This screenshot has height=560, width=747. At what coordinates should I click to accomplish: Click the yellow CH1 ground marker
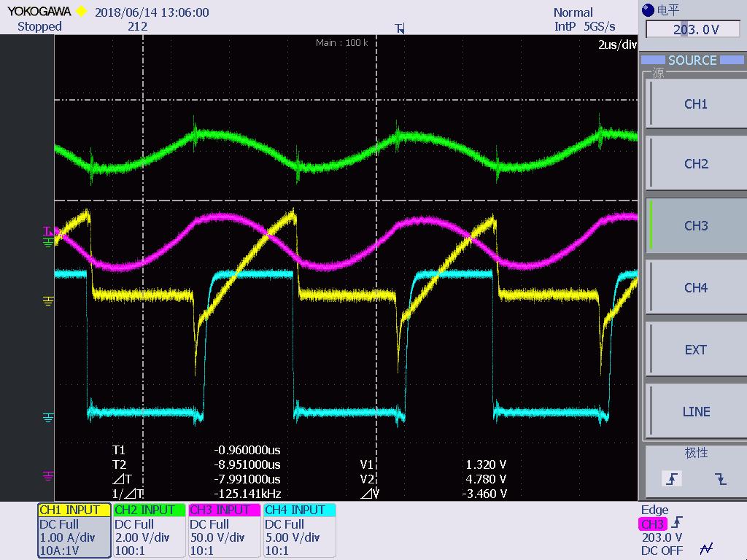tap(48, 300)
